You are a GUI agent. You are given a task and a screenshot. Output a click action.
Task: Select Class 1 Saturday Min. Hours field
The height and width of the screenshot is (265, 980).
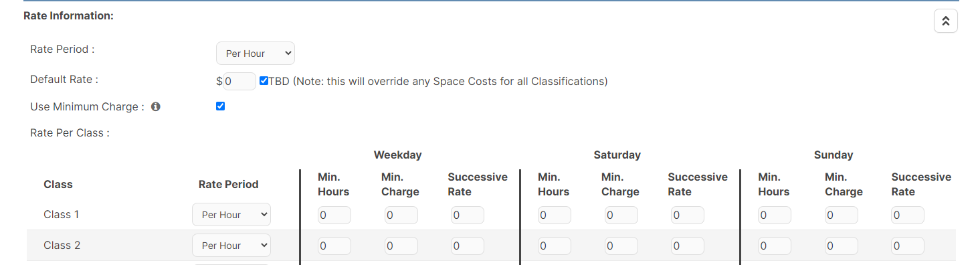(x=555, y=215)
